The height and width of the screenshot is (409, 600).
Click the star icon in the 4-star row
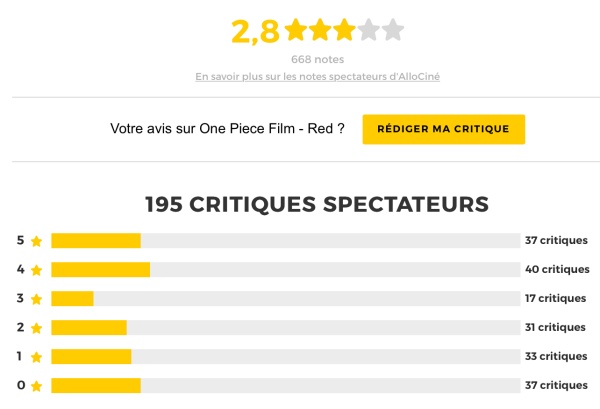37,270
